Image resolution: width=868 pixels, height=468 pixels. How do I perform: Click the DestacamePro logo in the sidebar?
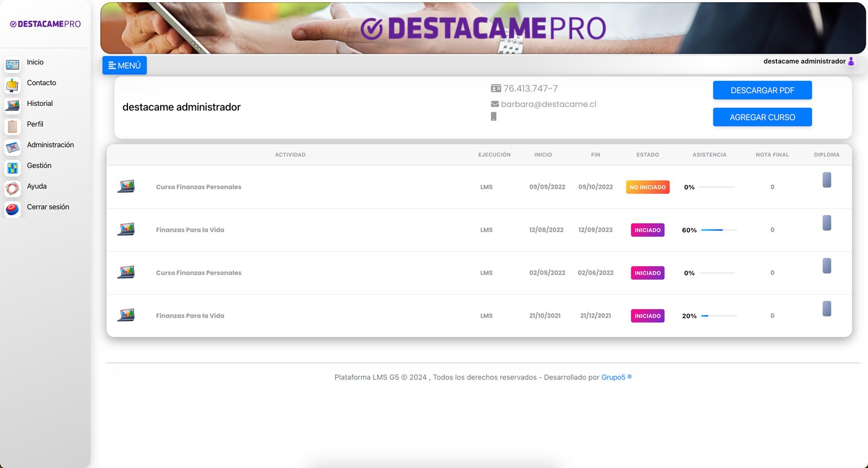click(46, 24)
